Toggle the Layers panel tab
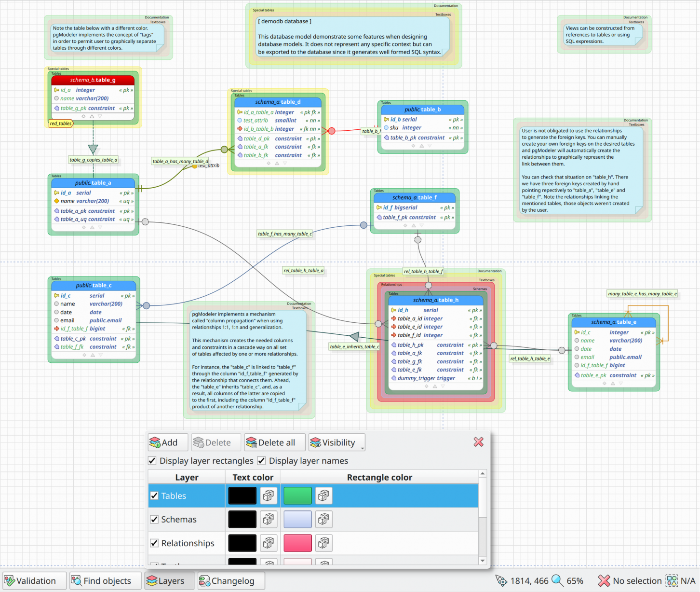The image size is (700, 592). coord(170,581)
